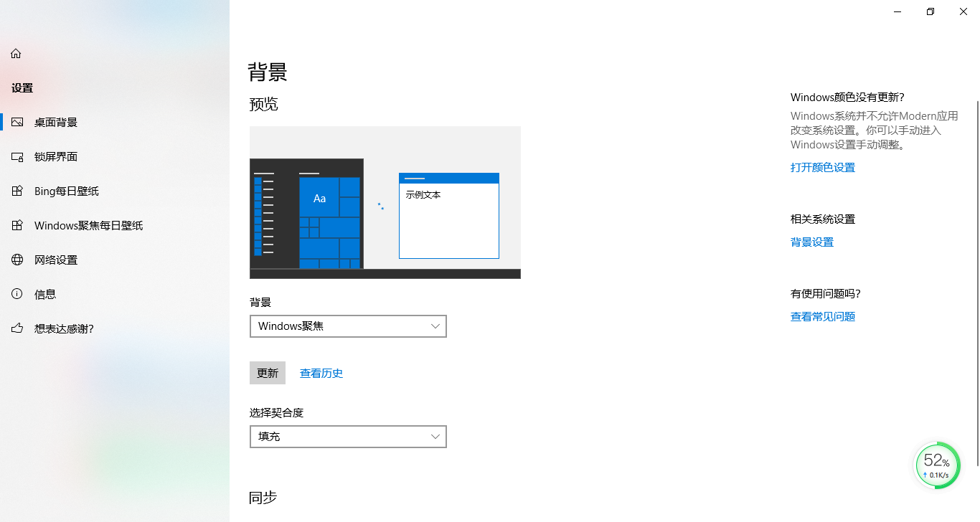The image size is (980, 522).
Task: Select Bing每日壁纸 in the sidebar
Action: [x=67, y=191]
